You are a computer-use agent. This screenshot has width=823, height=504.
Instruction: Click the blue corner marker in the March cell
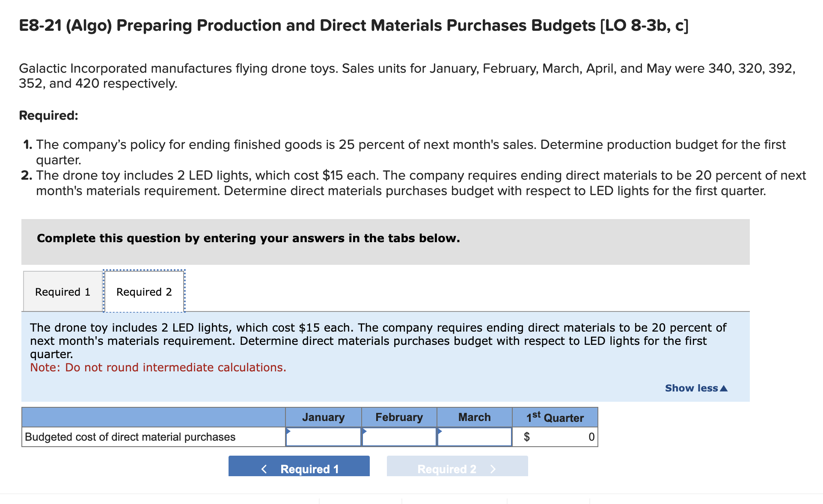440,431
